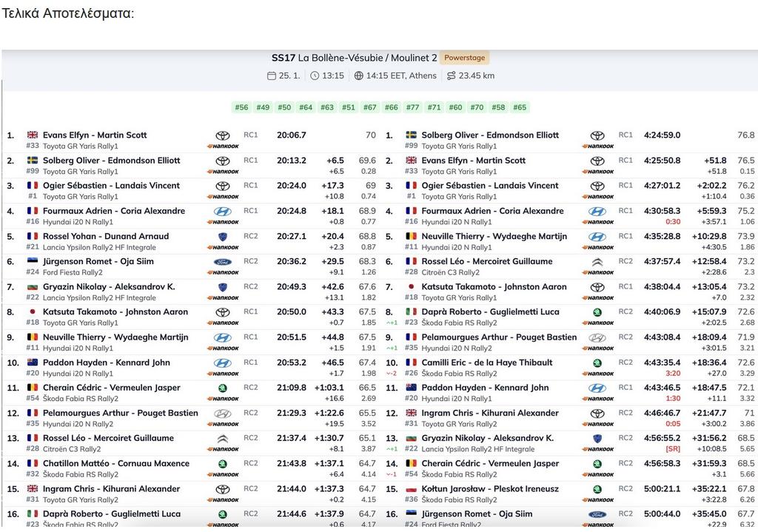This screenshot has width=758, height=532.
Task: Click the Polish flag beside Kołtun Jarosław
Action: pyautogui.click(x=412, y=489)
